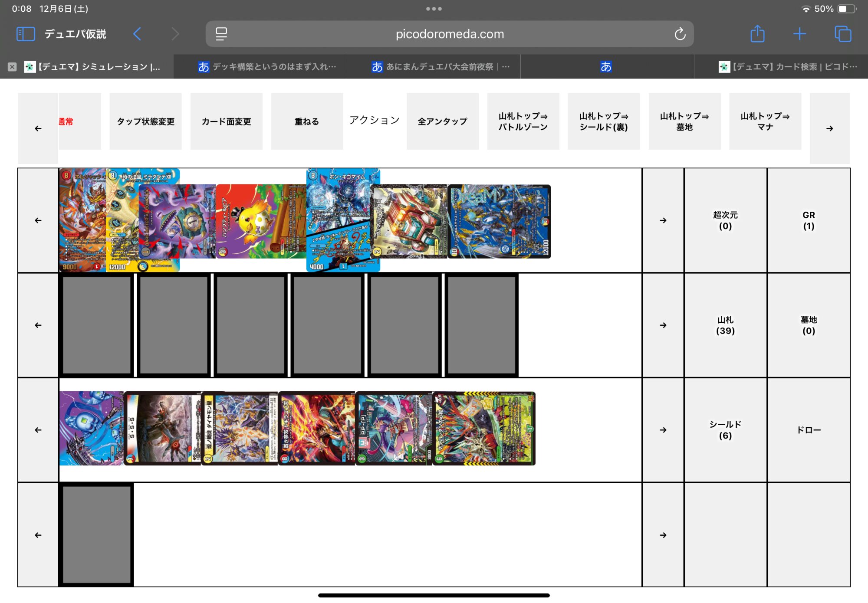868x603 pixels.
Task: Click the ドロー draw cell
Action: click(x=808, y=430)
